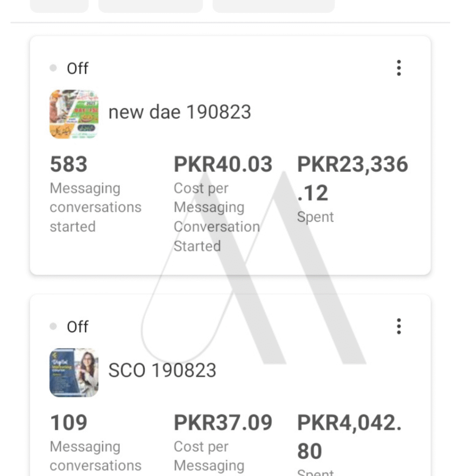Viewport: 476px width, 476px height.
Task: Select the 583 conversations started figure
Action: pyautogui.click(x=69, y=165)
